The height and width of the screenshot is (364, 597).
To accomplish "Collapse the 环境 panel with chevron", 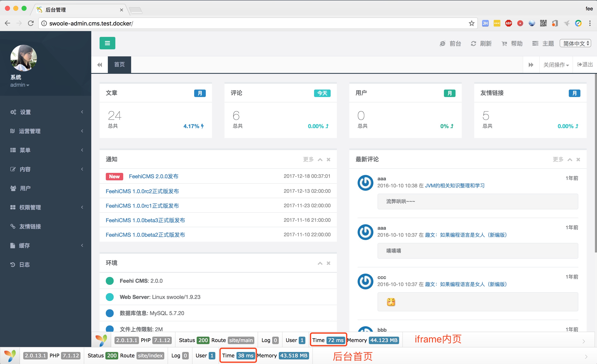I will pyautogui.click(x=320, y=263).
